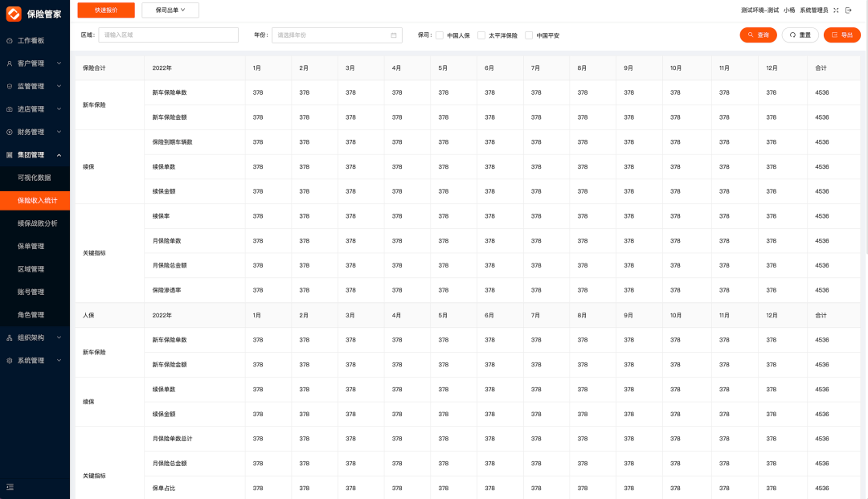Open the 保司出单 dropdown
Screen dimensions: 868x499
pos(170,10)
